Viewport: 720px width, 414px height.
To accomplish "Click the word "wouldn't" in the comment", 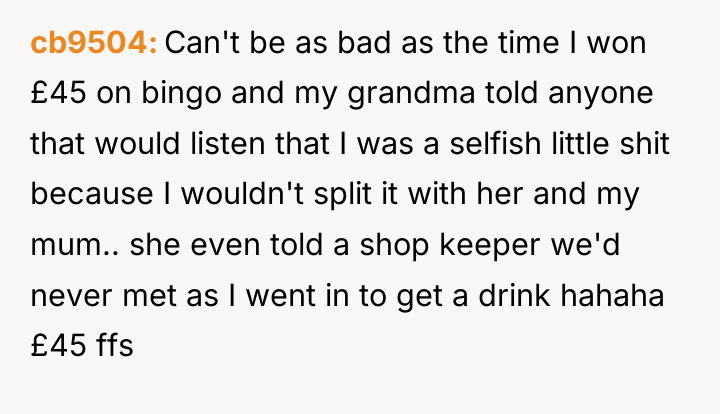I will coord(242,194).
